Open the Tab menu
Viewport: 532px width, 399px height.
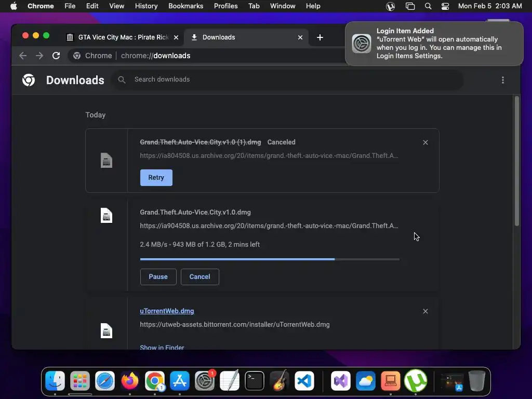pyautogui.click(x=254, y=6)
